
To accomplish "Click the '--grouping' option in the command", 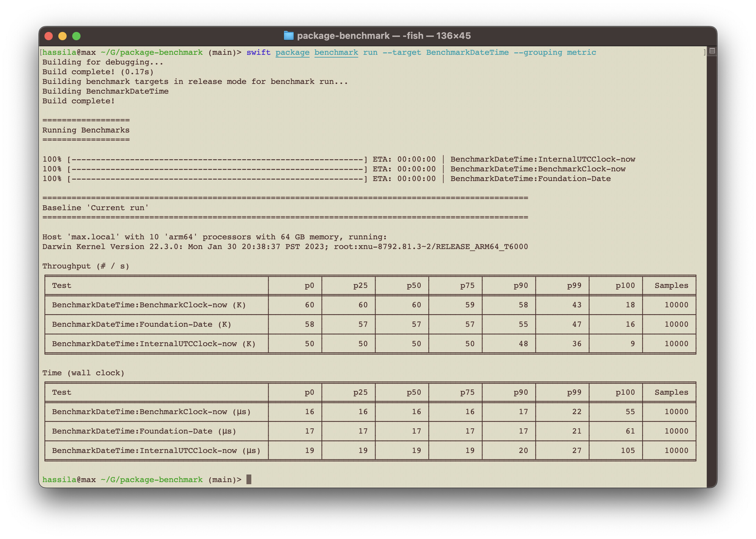I will pos(538,52).
